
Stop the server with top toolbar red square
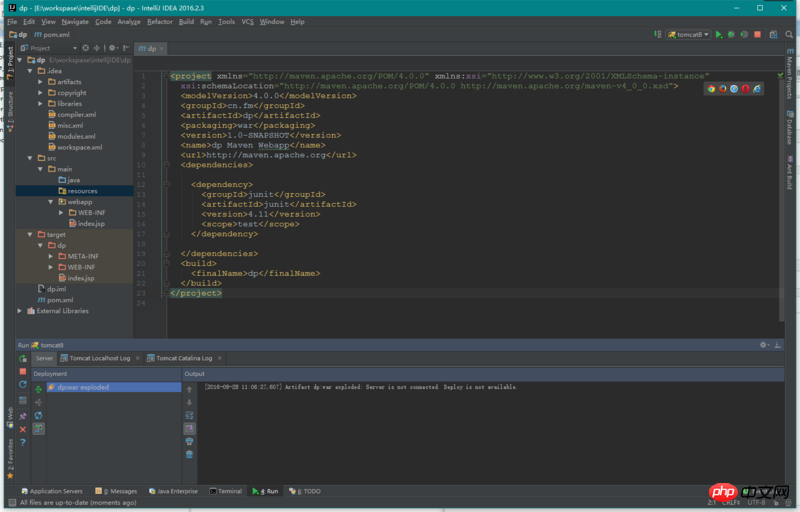pyautogui.click(x=756, y=34)
